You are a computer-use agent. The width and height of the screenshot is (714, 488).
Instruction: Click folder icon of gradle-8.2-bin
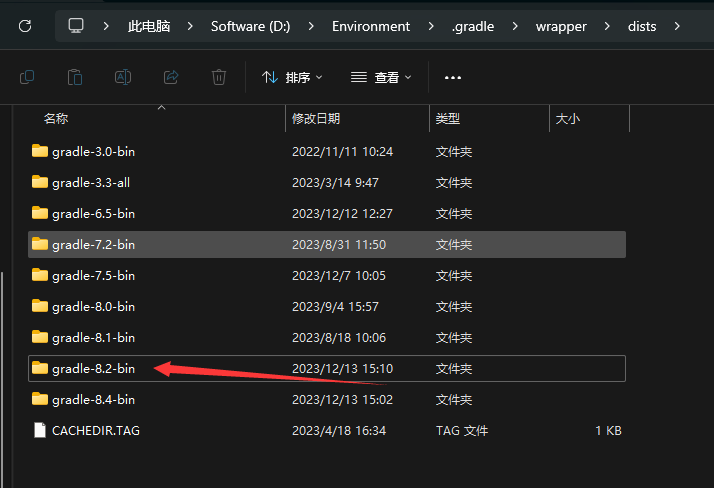[x=40, y=367]
